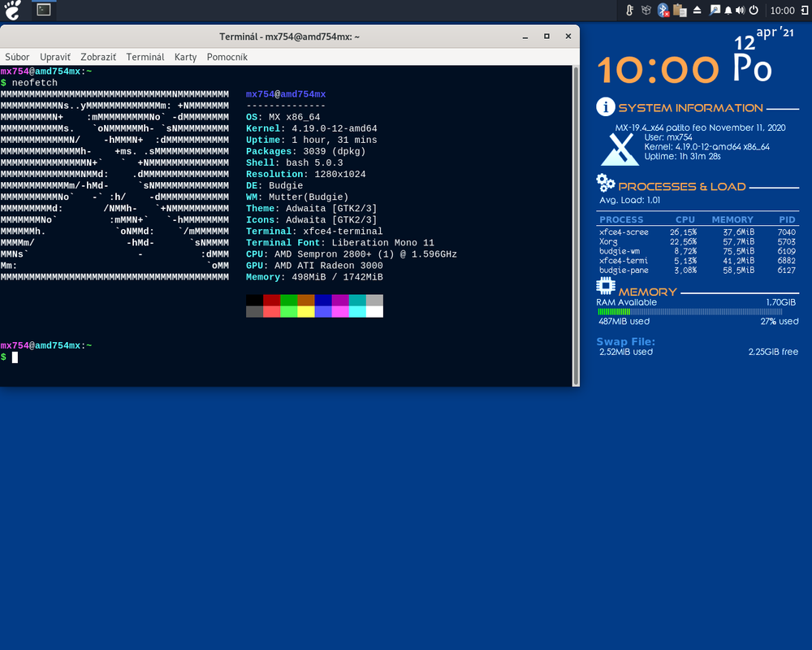Click the 'Uptime: 1 hour, 31 mins' line
This screenshot has width=812, height=650.
tap(311, 140)
